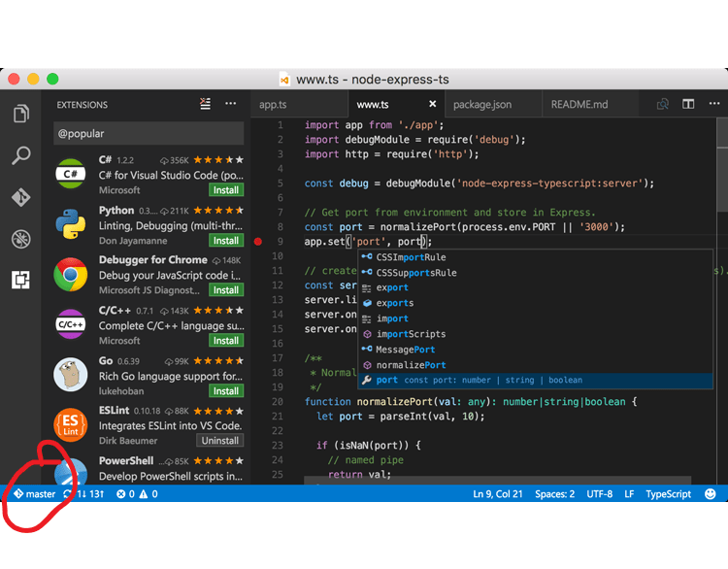Open the Source Control git view
This screenshot has height=569, width=728.
click(21, 197)
